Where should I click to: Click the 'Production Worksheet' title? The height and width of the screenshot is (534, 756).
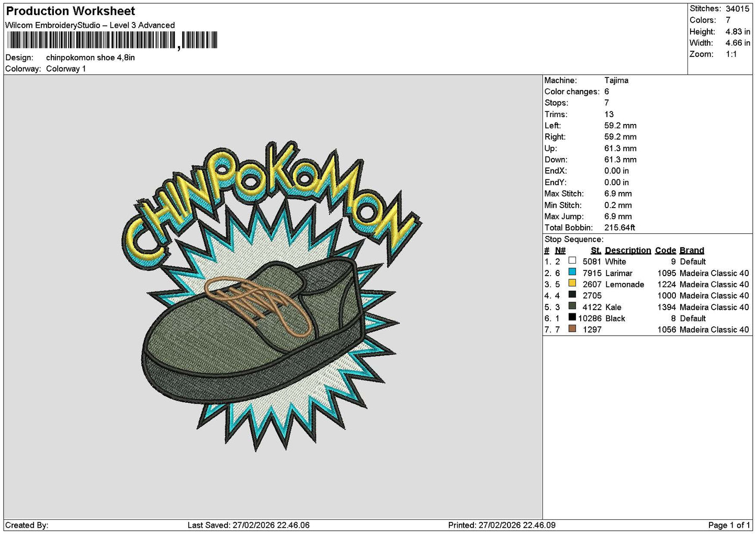coord(70,11)
